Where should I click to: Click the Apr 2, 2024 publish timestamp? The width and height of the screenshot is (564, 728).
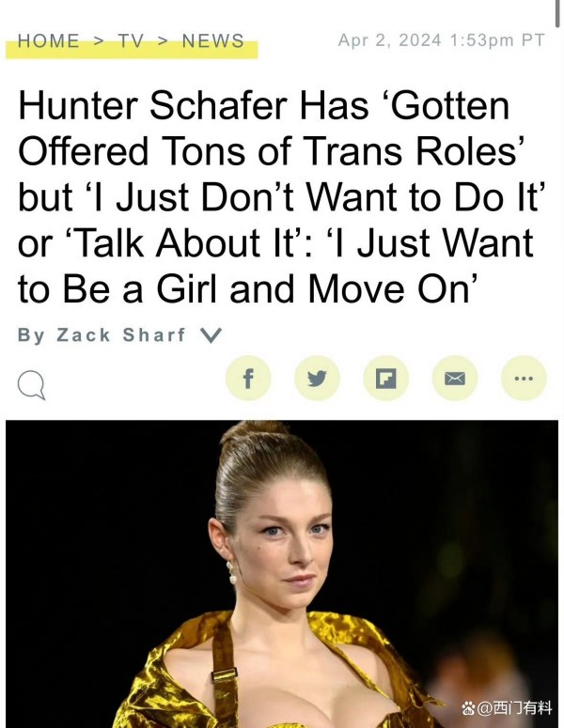point(441,40)
